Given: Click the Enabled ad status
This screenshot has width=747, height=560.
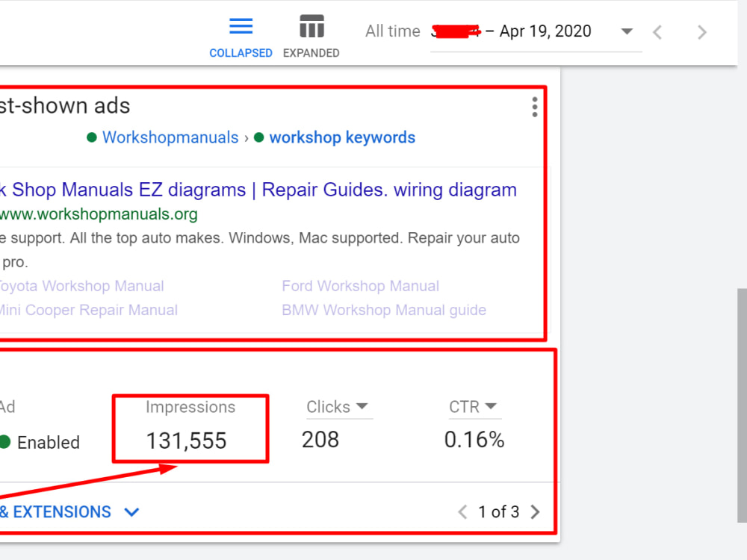Looking at the screenshot, I should tap(40, 442).
